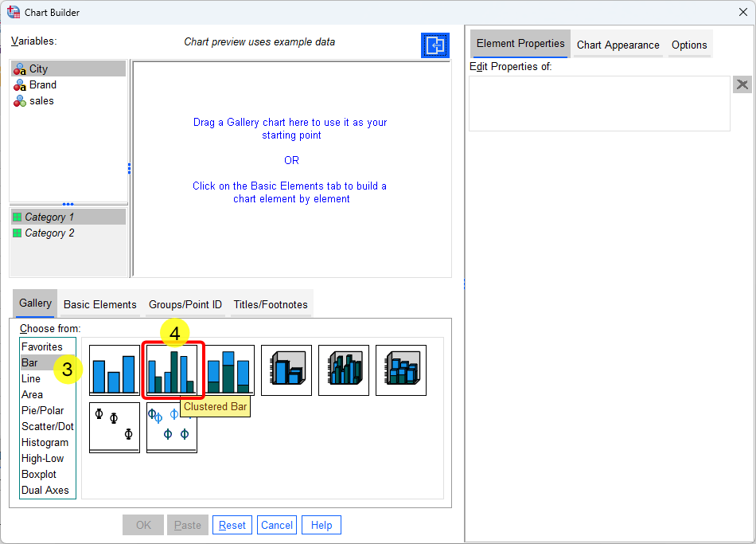This screenshot has width=756, height=544.
Task: Select the horizontal Stacked Bar icon
Action: [400, 370]
